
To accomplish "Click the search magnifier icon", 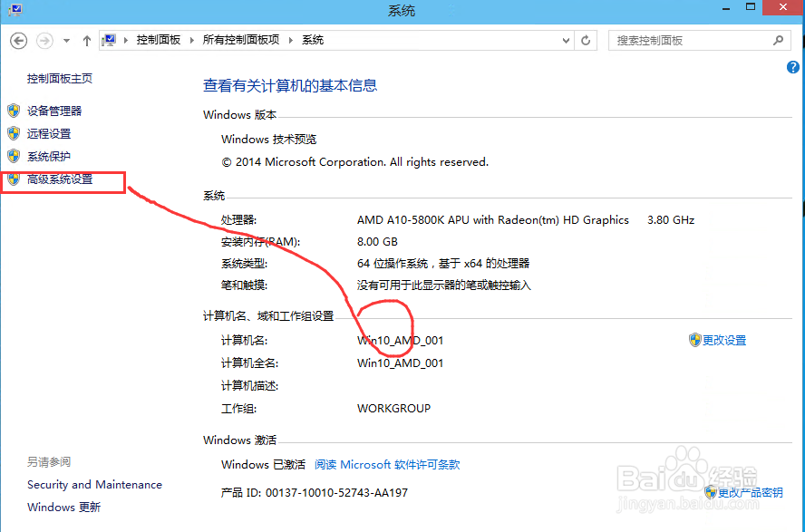I will click(x=778, y=40).
